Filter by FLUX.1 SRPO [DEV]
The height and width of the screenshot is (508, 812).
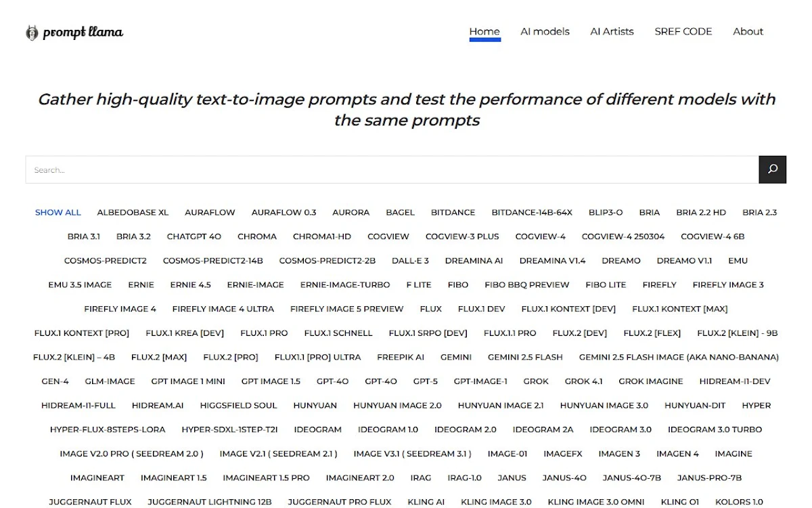pyautogui.click(x=428, y=333)
